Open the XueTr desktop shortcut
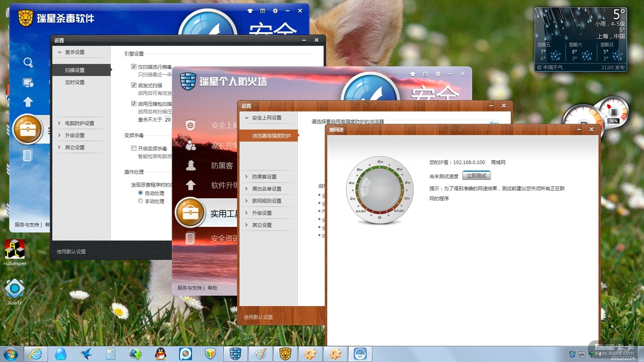Screen dimensions: 644x362 pyautogui.click(x=15, y=292)
